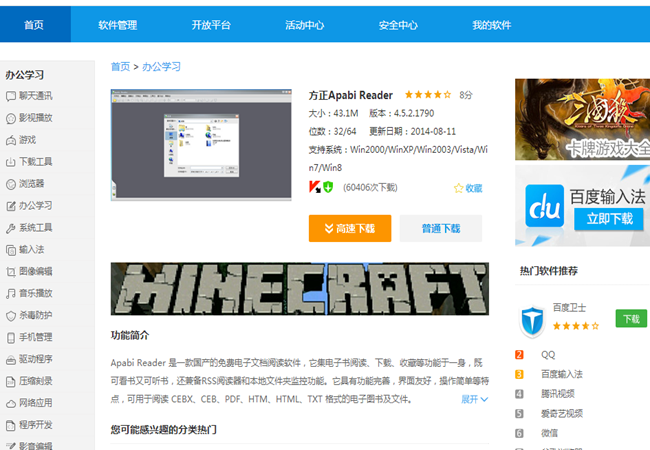Click the 三国杀 card game banner

pyautogui.click(x=582, y=119)
